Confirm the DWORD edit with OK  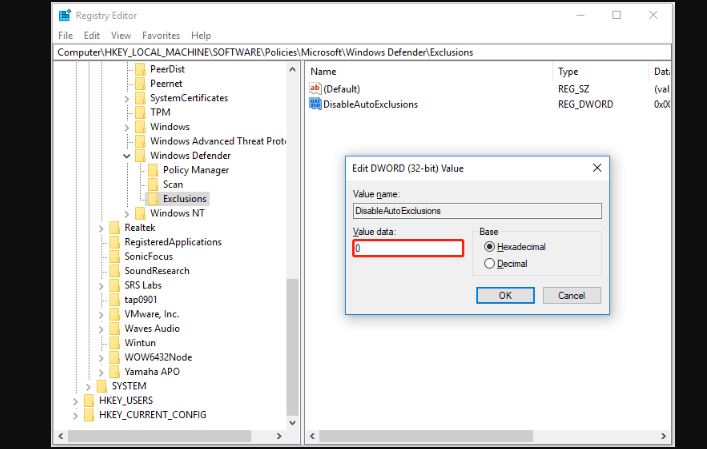click(505, 295)
